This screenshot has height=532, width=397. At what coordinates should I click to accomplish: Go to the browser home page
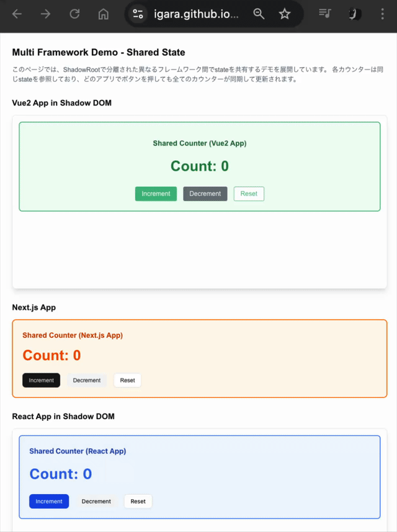(x=104, y=14)
